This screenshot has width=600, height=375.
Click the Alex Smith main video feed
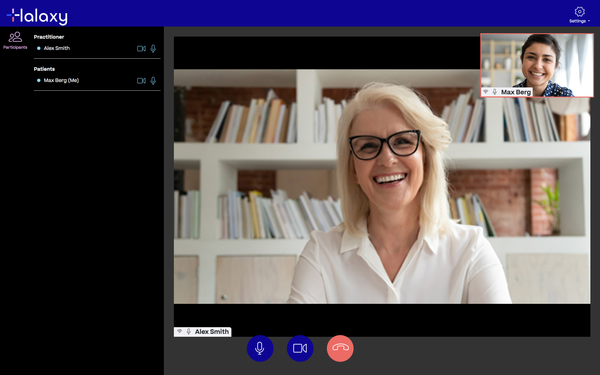382,186
